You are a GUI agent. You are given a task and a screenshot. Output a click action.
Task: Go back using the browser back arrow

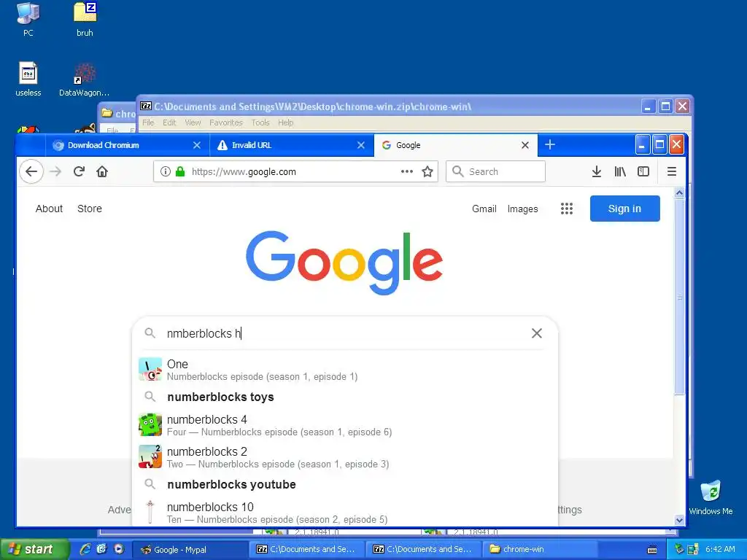[31, 171]
